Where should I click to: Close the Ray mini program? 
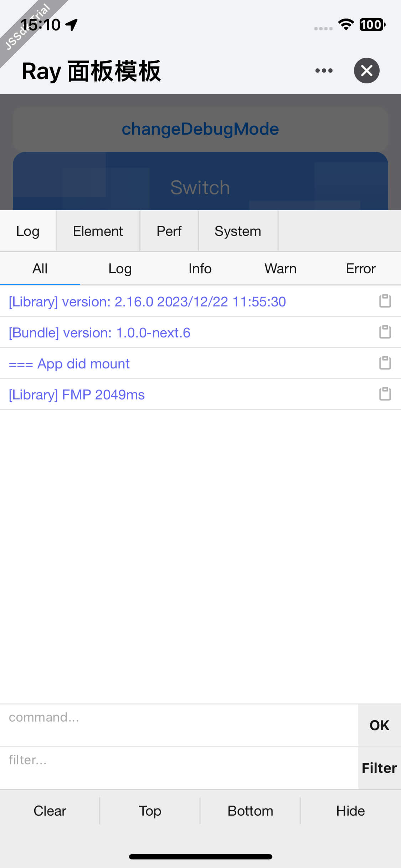pos(366,71)
